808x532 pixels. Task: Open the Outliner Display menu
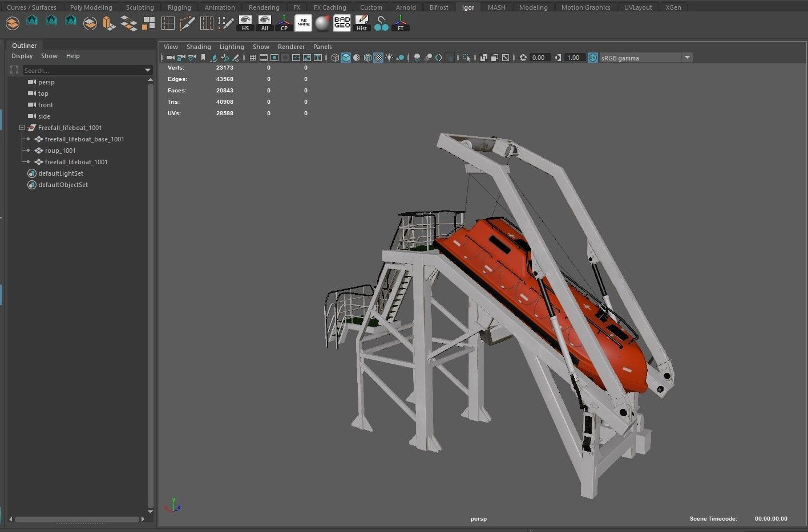[x=22, y=56]
